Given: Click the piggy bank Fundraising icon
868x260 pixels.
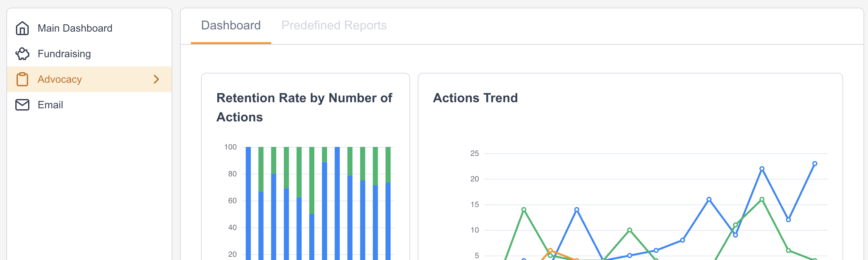Looking at the screenshot, I should coord(22,54).
